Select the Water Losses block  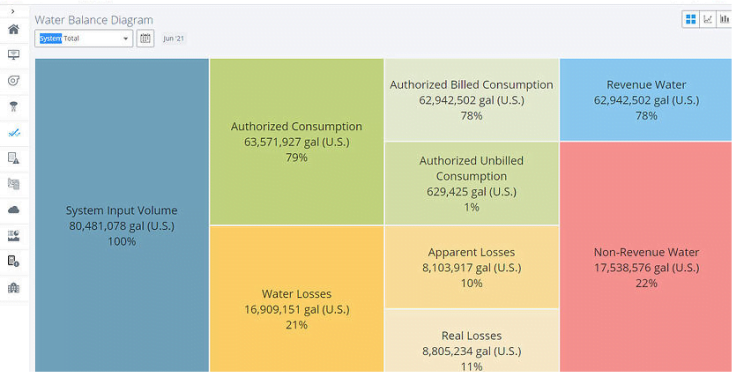pyautogui.click(x=296, y=299)
